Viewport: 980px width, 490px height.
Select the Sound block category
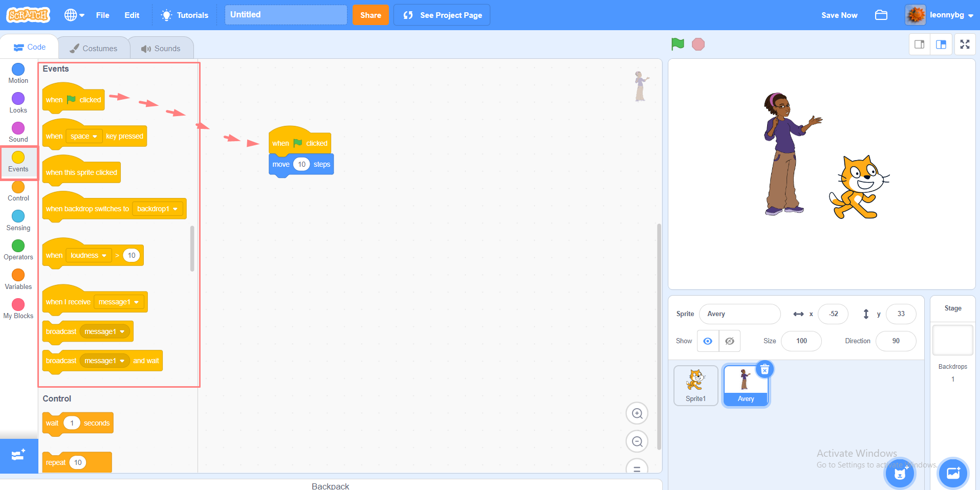pyautogui.click(x=18, y=132)
